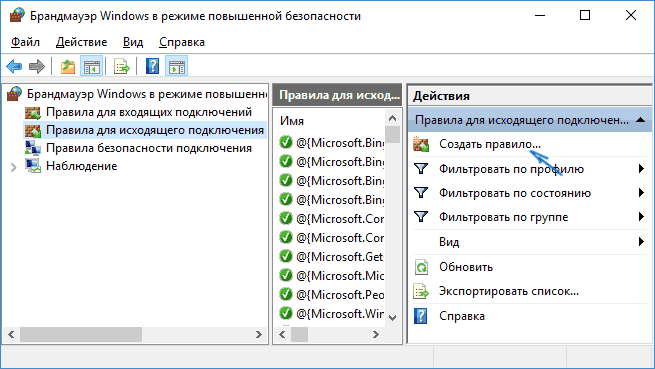The height and width of the screenshot is (369, 655).
Task: Click the up-one-level folder toolbar icon
Action: (68, 66)
